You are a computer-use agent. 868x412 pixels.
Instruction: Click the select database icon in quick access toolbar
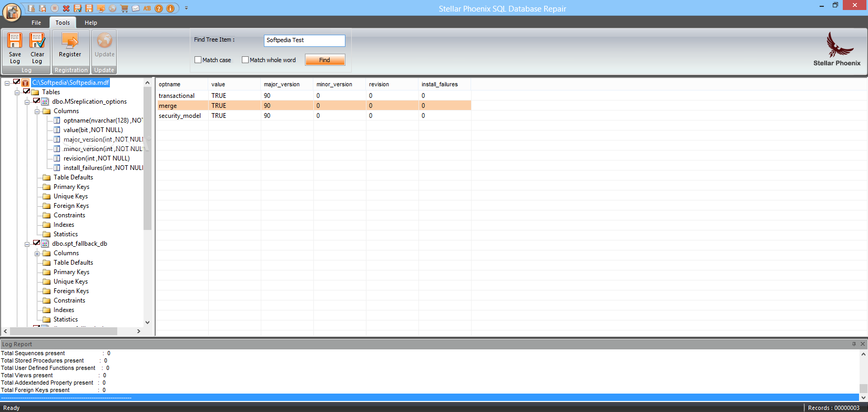31,8
